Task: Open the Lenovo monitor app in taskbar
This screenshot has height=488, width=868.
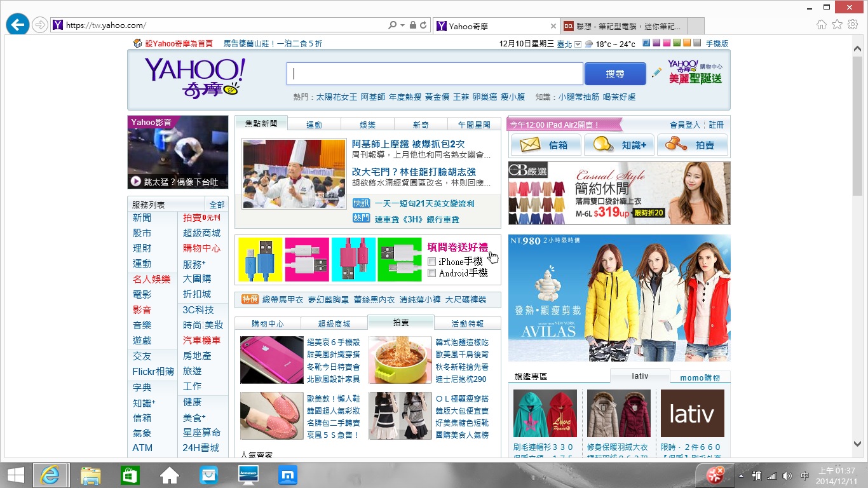Action: pyautogui.click(x=248, y=475)
